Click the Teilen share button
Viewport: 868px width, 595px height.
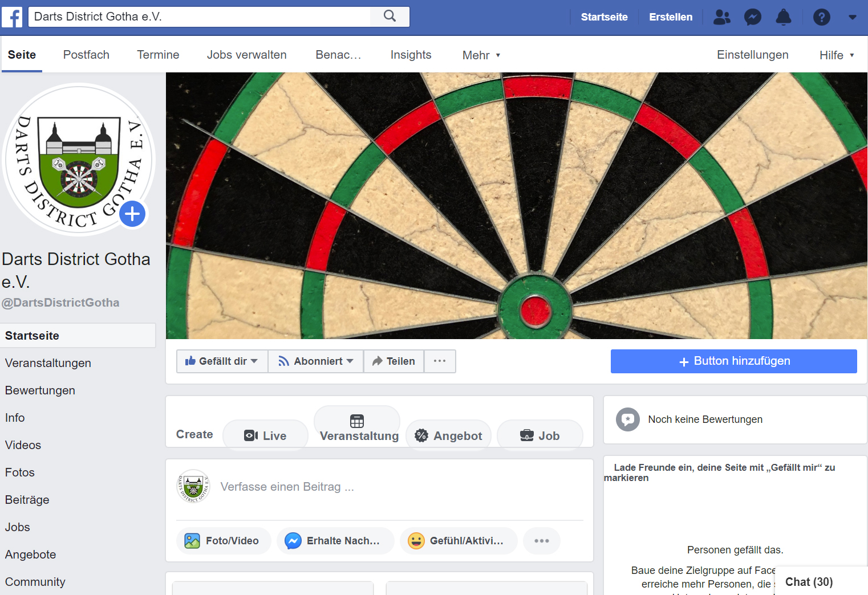(x=394, y=361)
